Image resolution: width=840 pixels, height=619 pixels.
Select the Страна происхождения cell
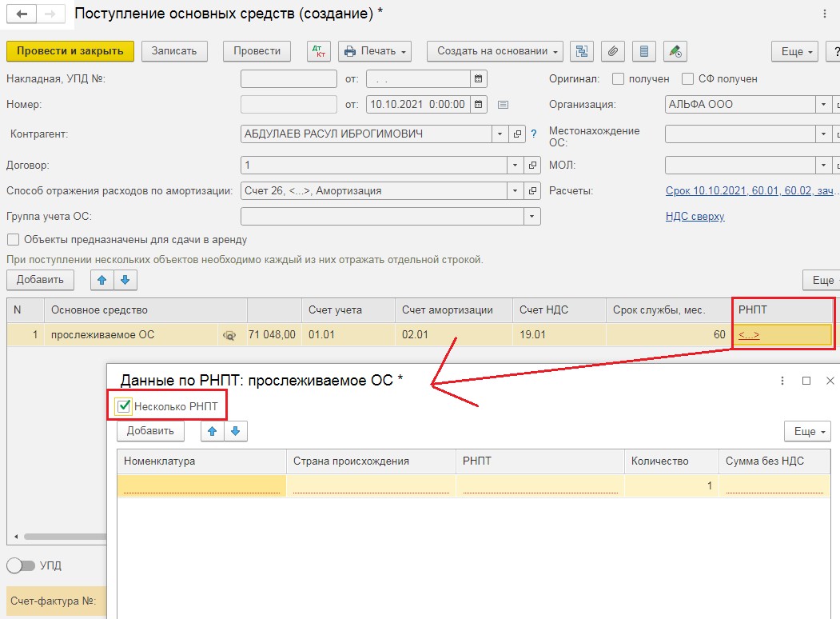pyautogui.click(x=372, y=485)
